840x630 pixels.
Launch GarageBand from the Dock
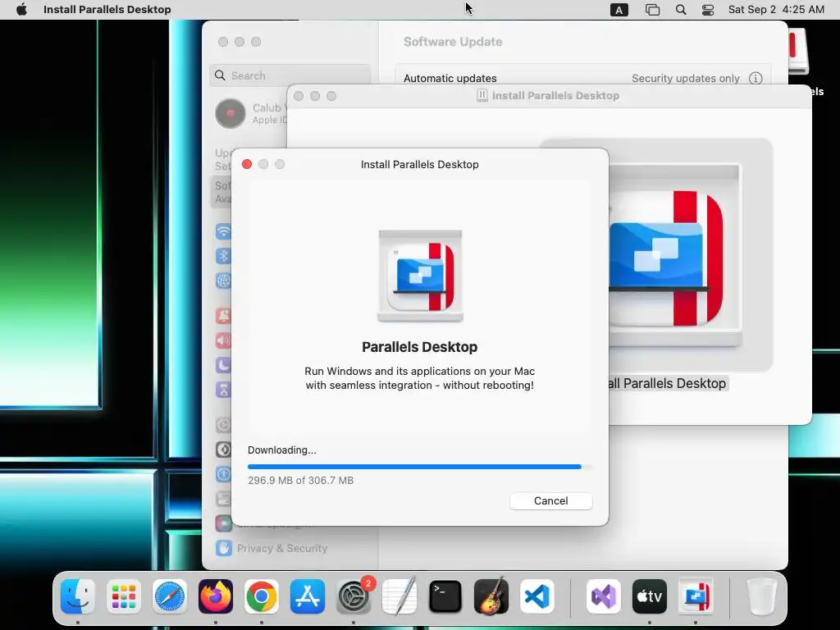coord(491,596)
